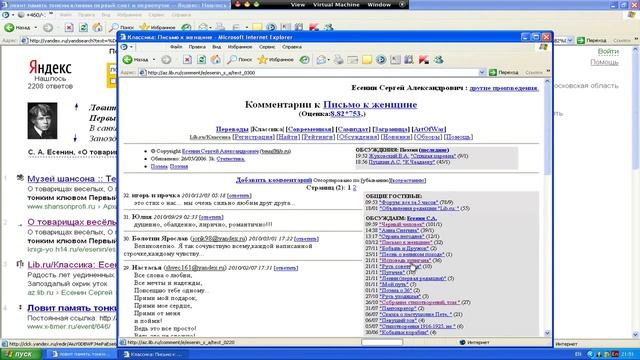
Task: Click the Mail envelope icon in front toolbar
Action: (321, 60)
